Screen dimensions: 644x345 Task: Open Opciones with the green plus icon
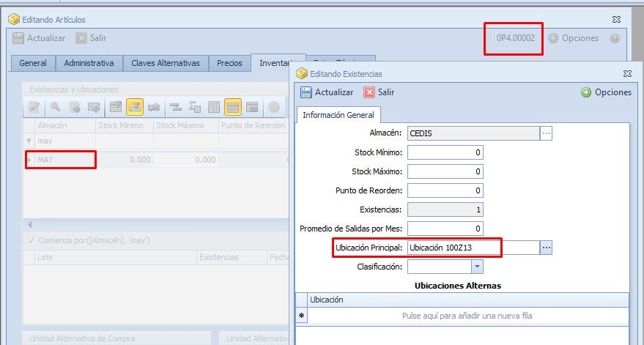(586, 92)
